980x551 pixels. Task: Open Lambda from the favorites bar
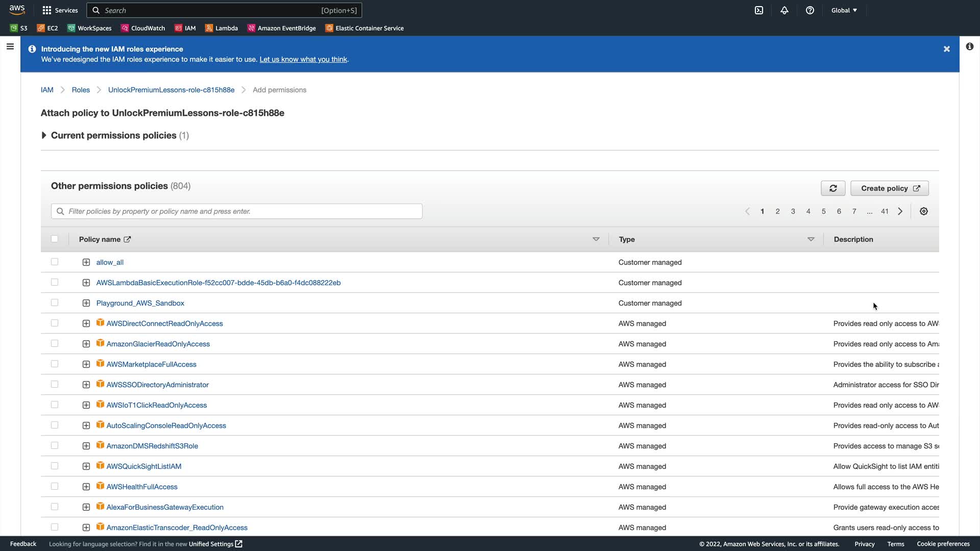222,28
